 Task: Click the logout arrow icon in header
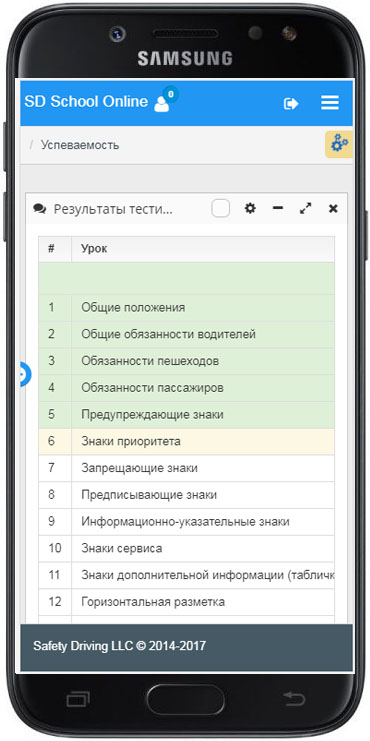coord(291,103)
